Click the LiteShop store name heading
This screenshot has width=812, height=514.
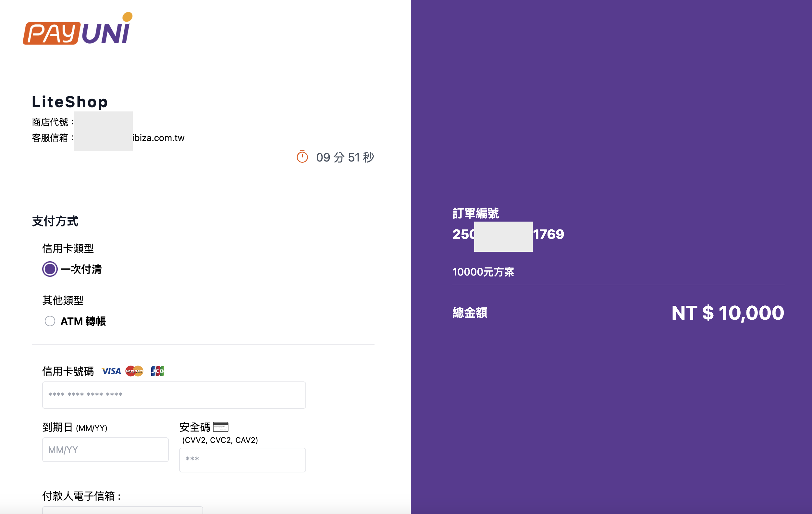pyautogui.click(x=70, y=102)
